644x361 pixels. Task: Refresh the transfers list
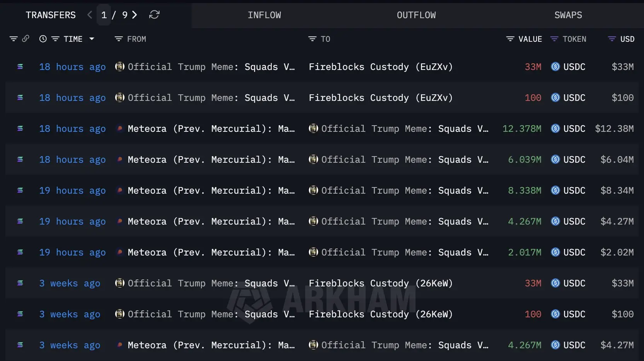click(154, 15)
